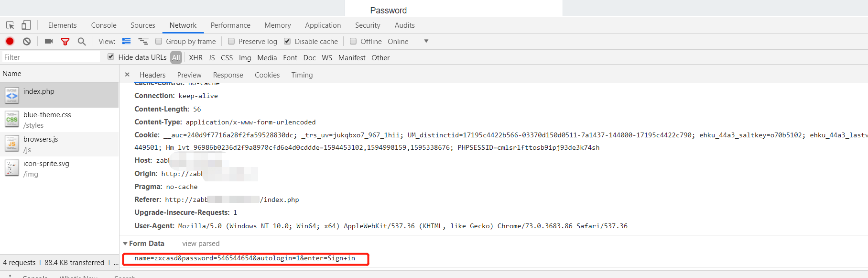
Task: Switch to waterfall overview view icon
Action: (143, 42)
